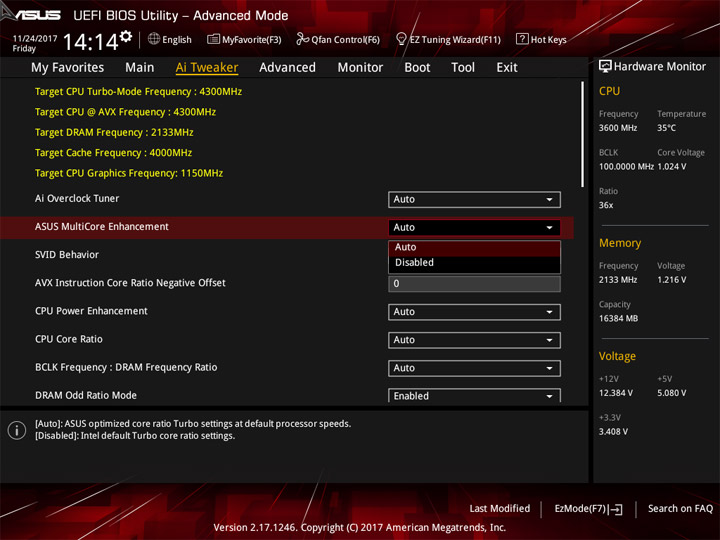
Task: Click the BCLK value 100.0000 MHz
Action: pyautogui.click(x=626, y=167)
